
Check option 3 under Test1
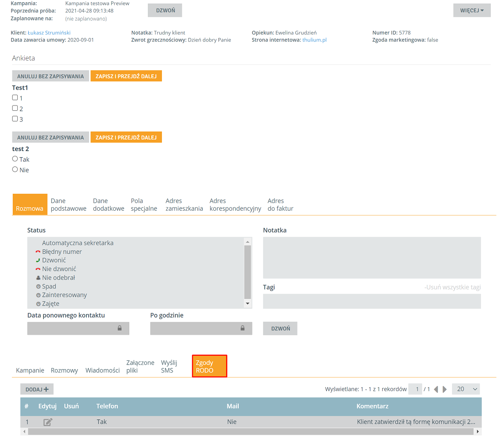(15, 119)
